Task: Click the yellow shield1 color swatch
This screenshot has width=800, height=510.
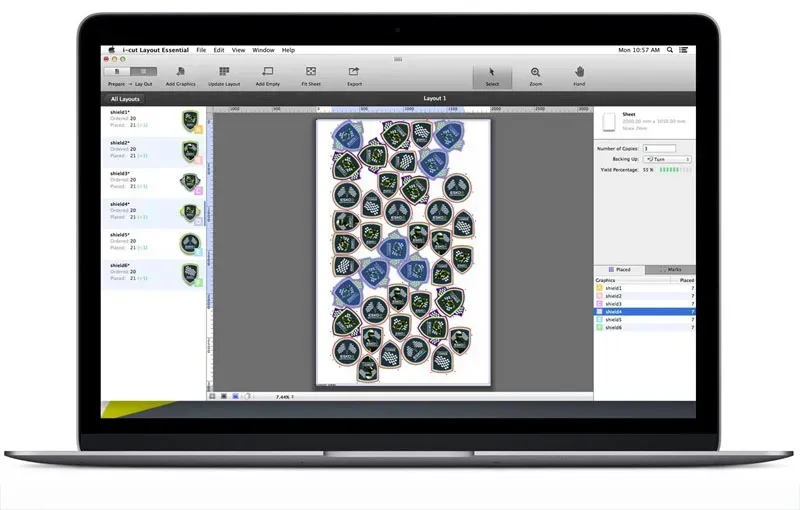Action: [599, 288]
